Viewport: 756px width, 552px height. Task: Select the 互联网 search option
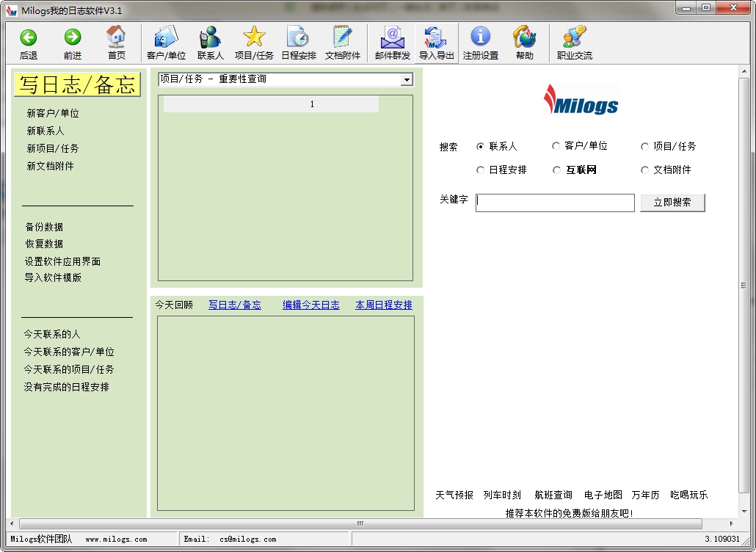coord(556,170)
